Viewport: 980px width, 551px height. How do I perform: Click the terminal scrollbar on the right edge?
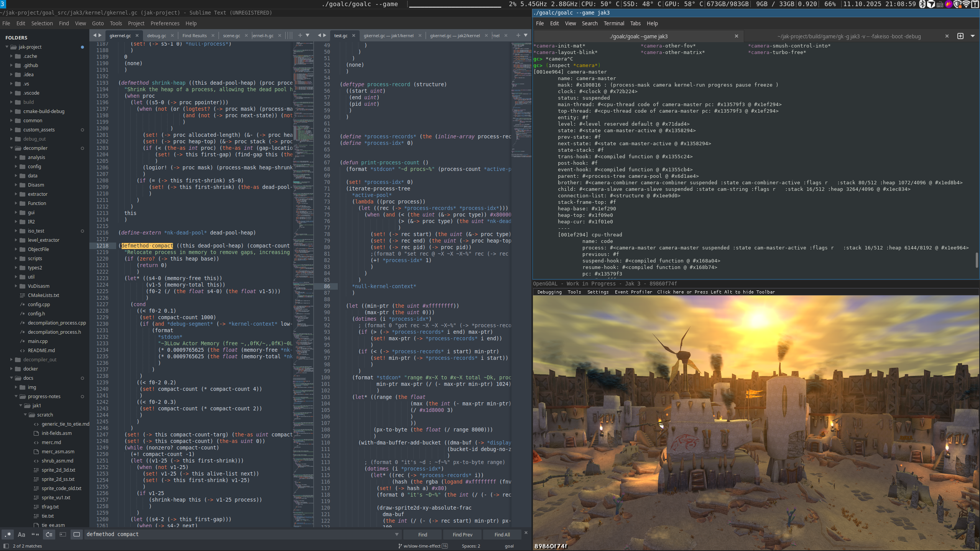pos(977,261)
